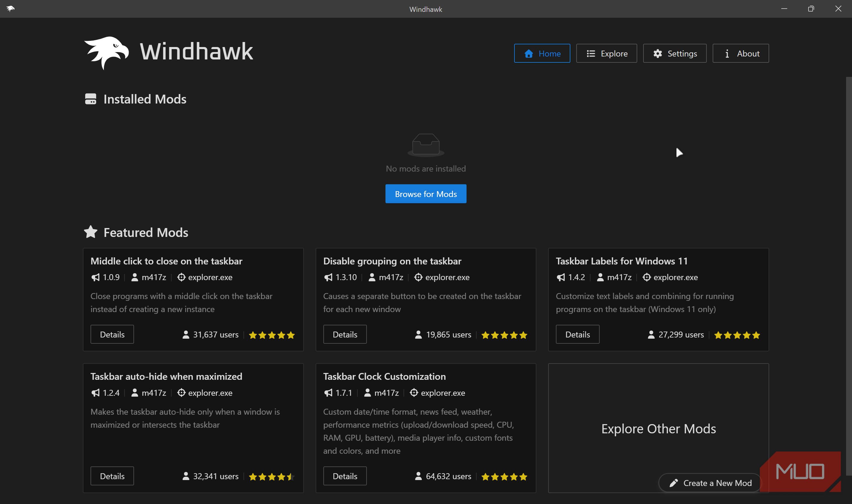
Task: Open Details for Taskbar auto-hide when maximized
Action: click(x=112, y=476)
